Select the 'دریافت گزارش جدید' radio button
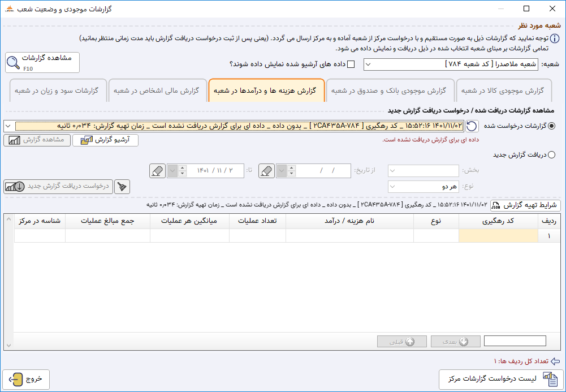Image resolution: width=566 pixels, height=392 pixels. (551, 155)
